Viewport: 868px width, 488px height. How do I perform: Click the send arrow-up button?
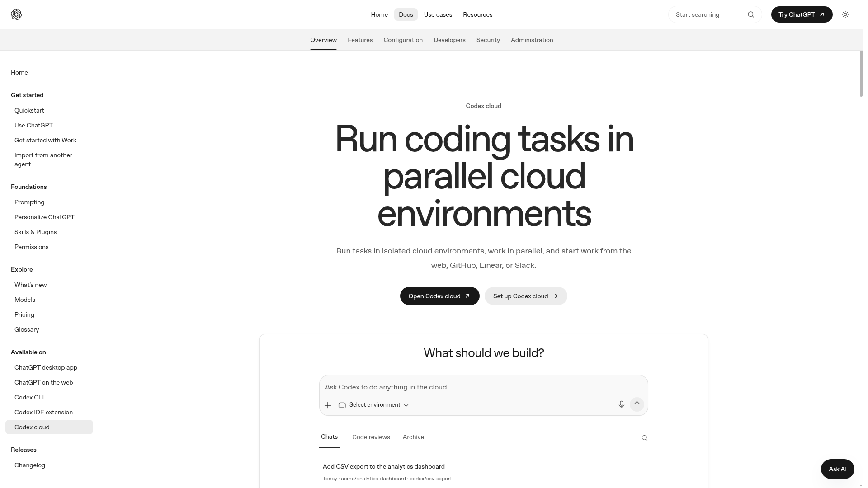coord(637,404)
